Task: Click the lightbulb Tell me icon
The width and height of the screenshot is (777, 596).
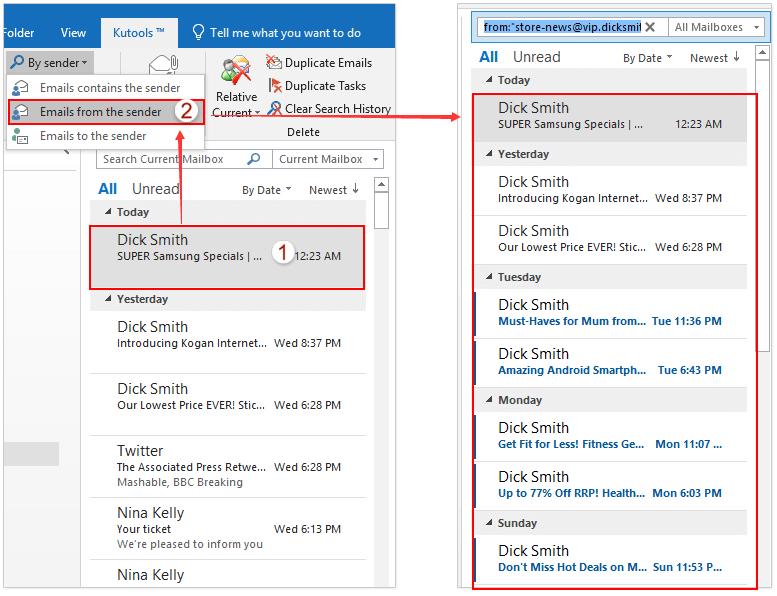Action: pos(198,33)
